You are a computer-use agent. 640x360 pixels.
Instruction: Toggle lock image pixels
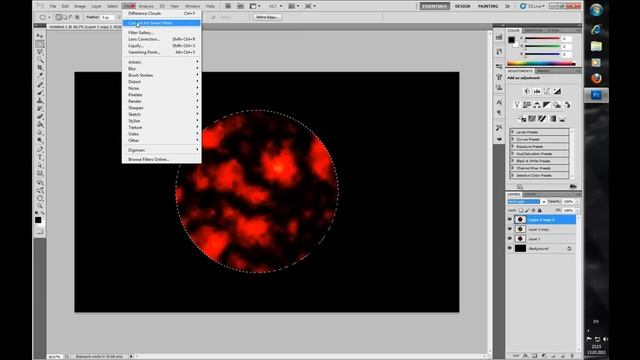(527, 210)
